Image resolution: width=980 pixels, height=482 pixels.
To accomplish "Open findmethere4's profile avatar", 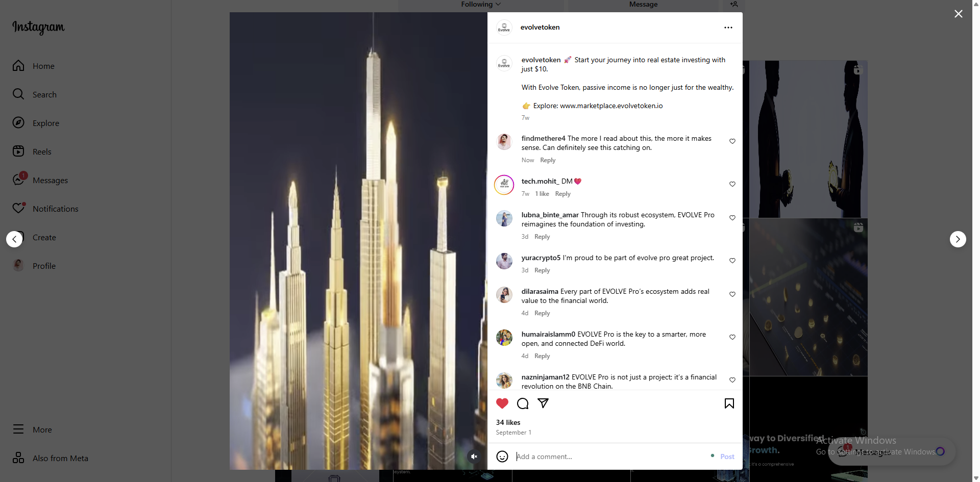I will 504,142.
